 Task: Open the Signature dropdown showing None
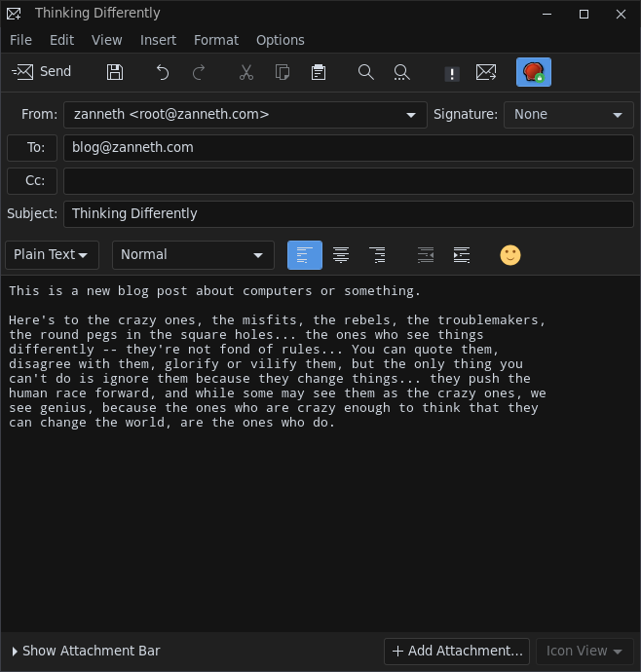click(x=569, y=114)
